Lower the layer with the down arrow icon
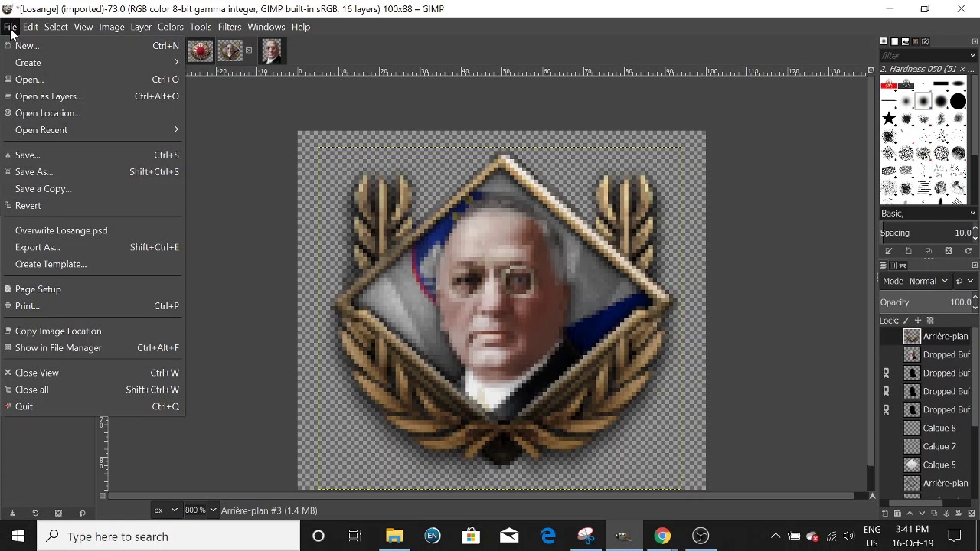This screenshot has height=551, width=980. tap(922, 514)
